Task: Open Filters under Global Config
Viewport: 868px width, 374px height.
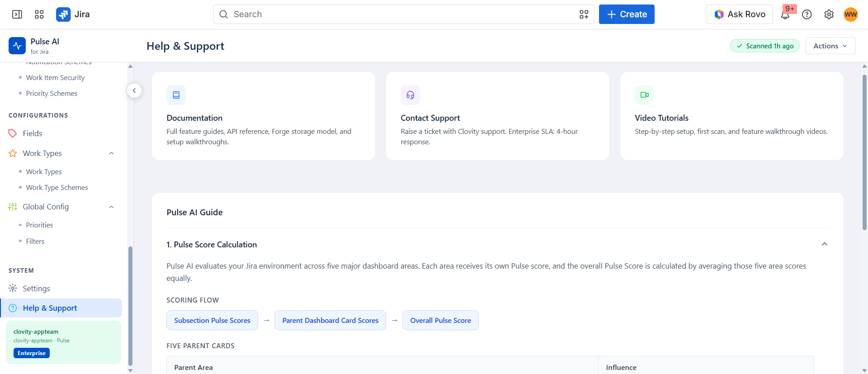Action: click(x=35, y=241)
